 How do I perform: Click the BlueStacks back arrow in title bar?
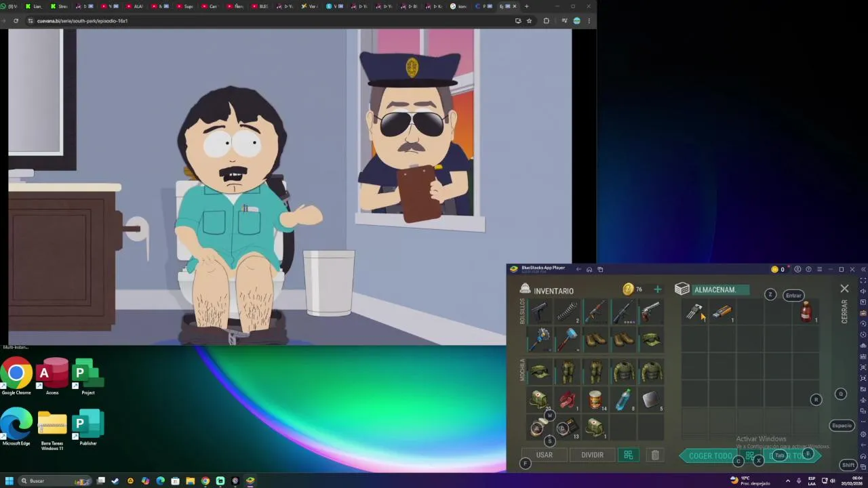click(x=578, y=269)
